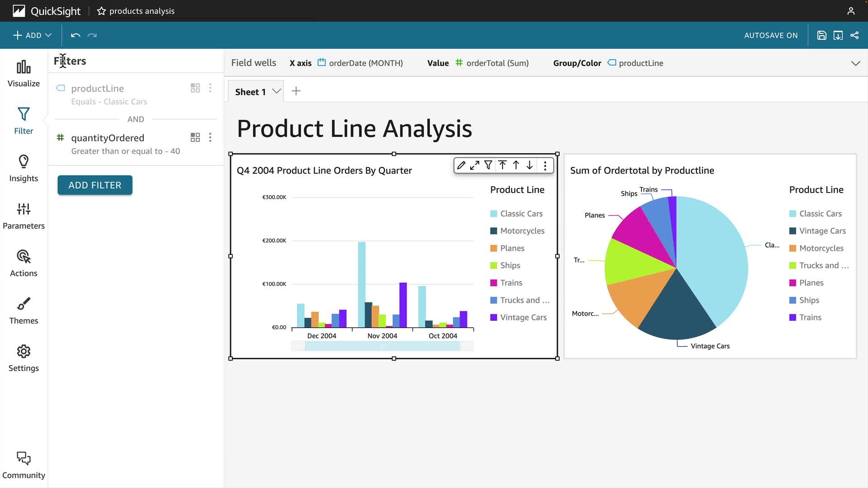Toggle favorite star for products analysis

coord(101,11)
